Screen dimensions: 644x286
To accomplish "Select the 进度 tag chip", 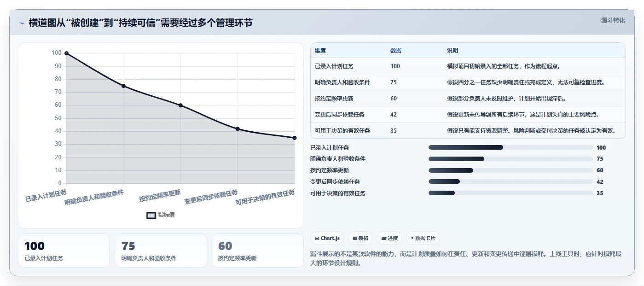I will coord(389,238).
